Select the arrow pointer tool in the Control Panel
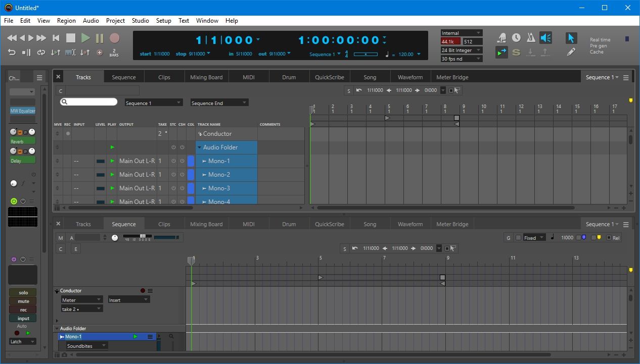 pyautogui.click(x=571, y=38)
